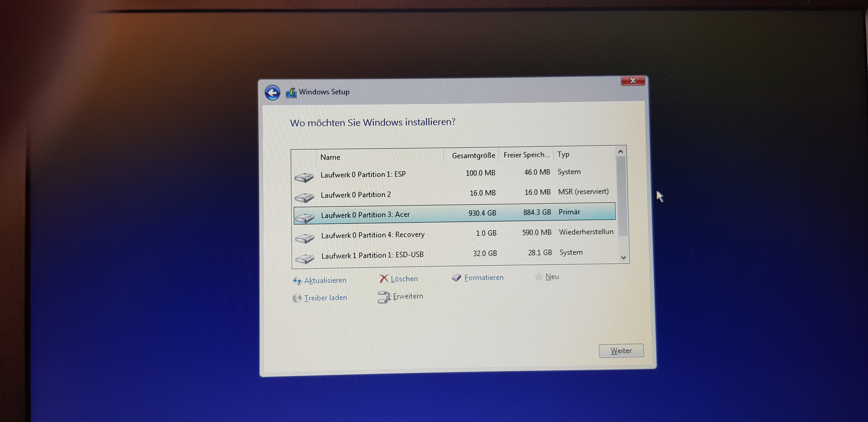Click the 32.0 GB total size cell

tap(485, 253)
